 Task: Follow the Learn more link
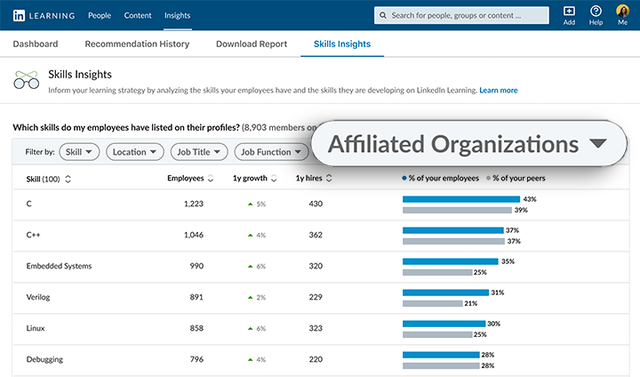click(498, 90)
